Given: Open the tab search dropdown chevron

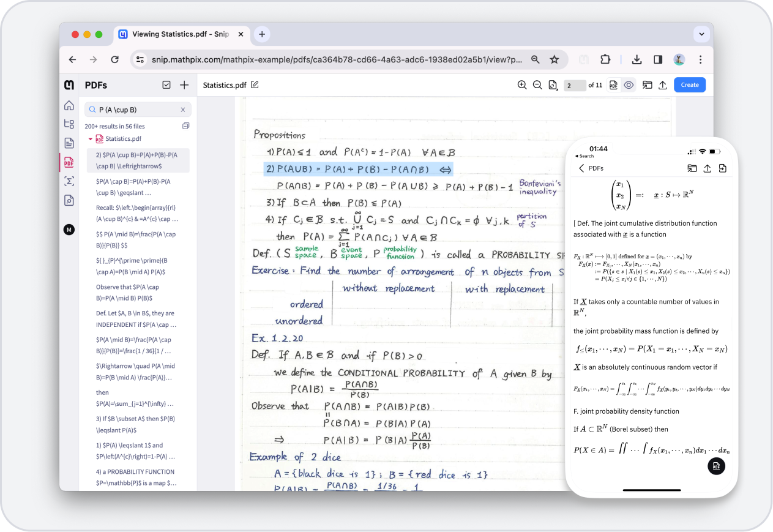Looking at the screenshot, I should (701, 34).
